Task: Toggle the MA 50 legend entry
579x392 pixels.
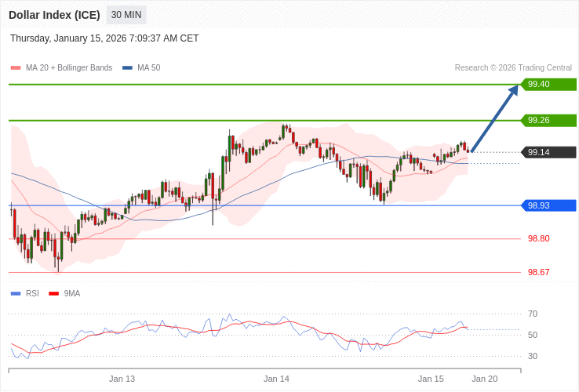Action: [148, 68]
